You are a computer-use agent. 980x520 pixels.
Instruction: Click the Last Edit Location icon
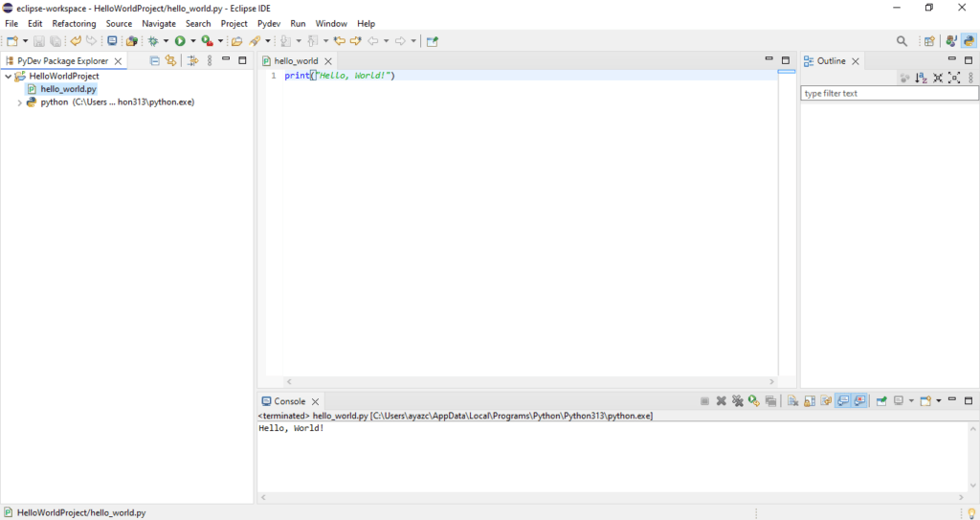(340, 41)
